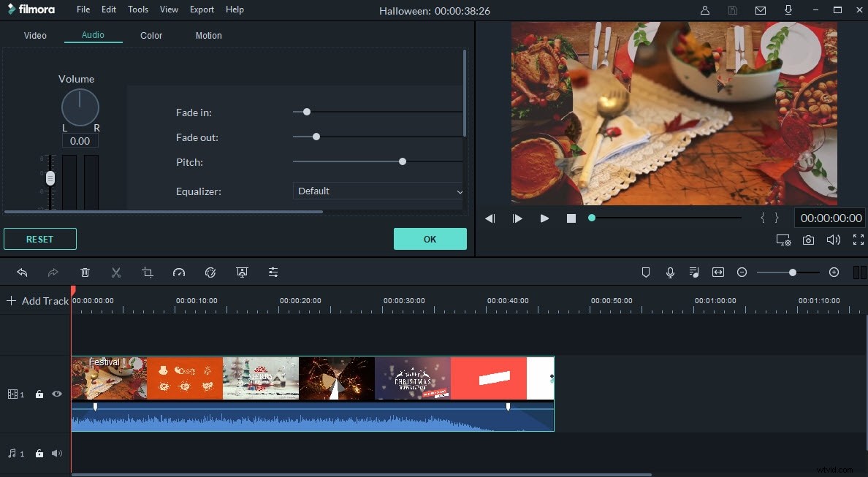Start a voiceover recording with the microphone icon
The height and width of the screenshot is (477, 868).
click(670, 272)
